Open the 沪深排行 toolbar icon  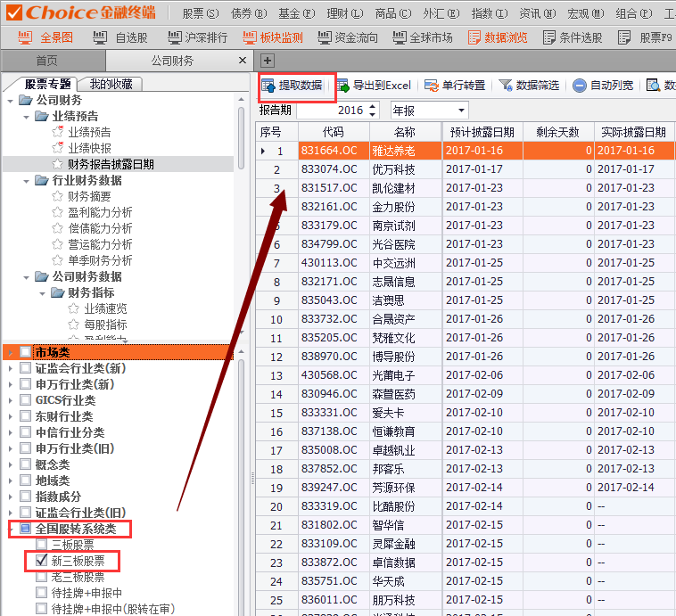point(175,38)
